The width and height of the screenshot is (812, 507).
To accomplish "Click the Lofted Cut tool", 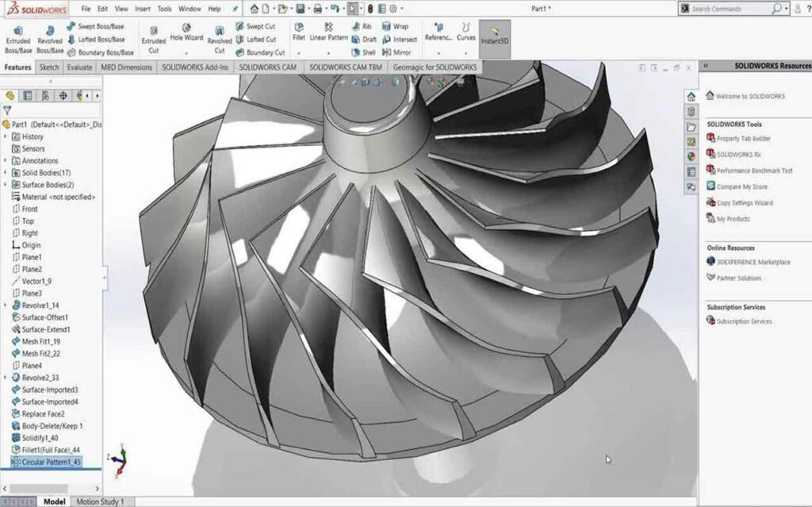I will [256, 40].
